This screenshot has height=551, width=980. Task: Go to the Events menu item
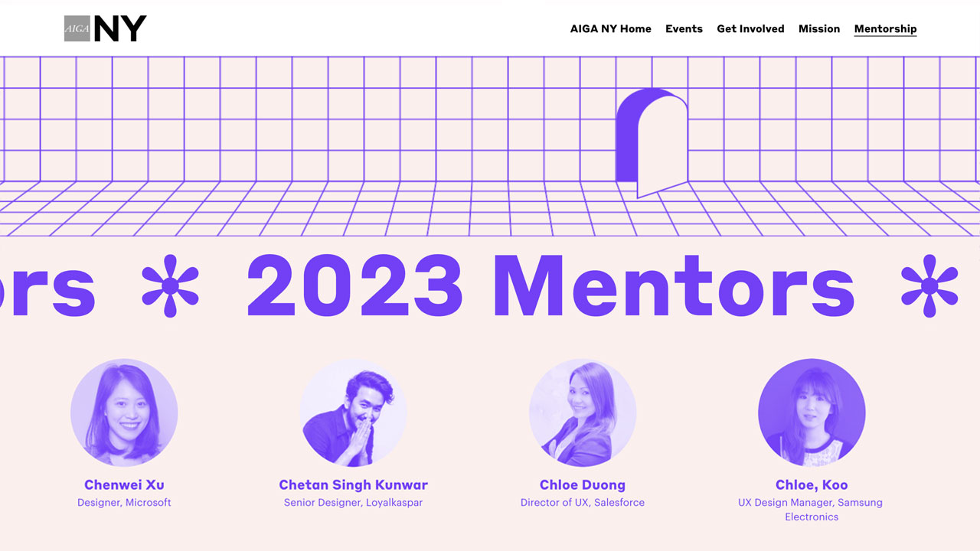pyautogui.click(x=684, y=29)
